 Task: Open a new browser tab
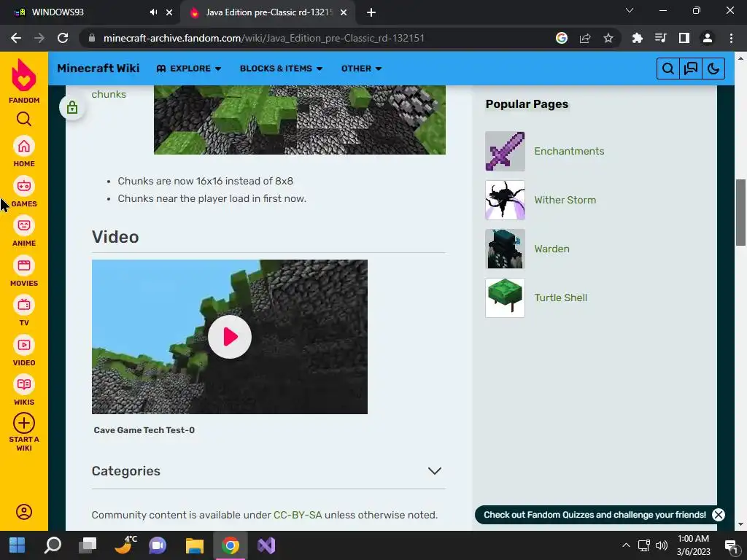tap(371, 12)
